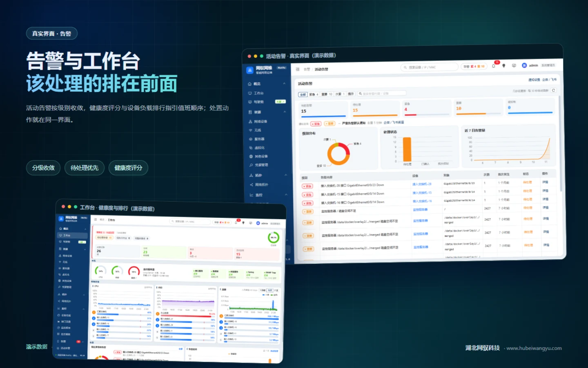Viewport: 588px width, 368px height.
Task: Select the 全部 alert filter tab
Action: [x=303, y=94]
